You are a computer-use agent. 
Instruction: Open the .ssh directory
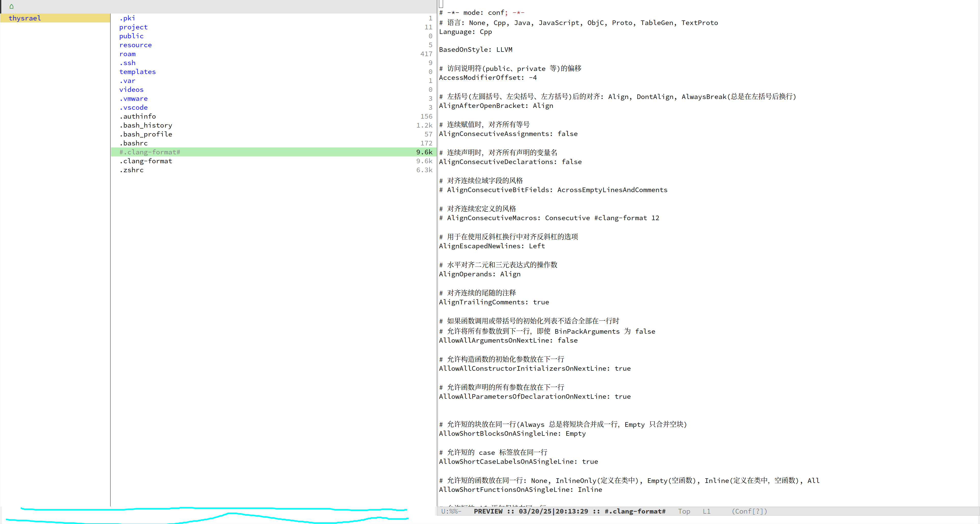point(127,63)
